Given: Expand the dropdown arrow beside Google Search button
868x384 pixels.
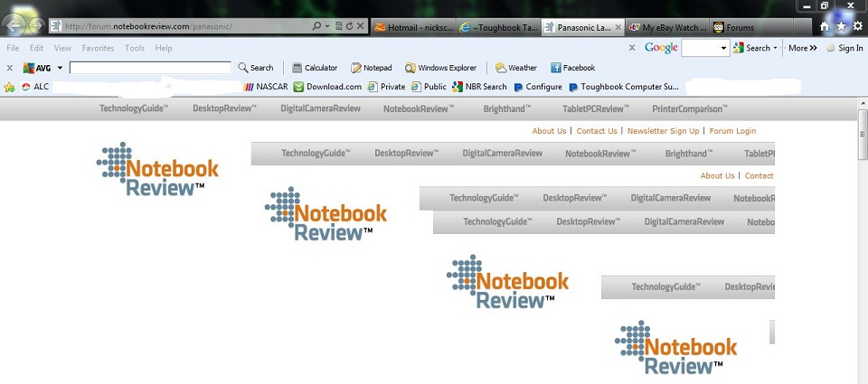Looking at the screenshot, I should (x=775, y=49).
